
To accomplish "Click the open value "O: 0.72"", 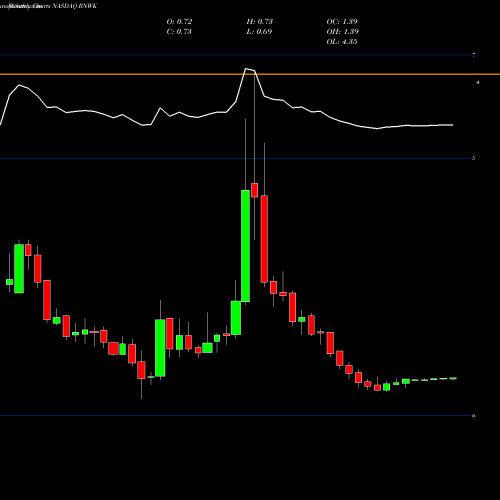I will click(179, 22).
